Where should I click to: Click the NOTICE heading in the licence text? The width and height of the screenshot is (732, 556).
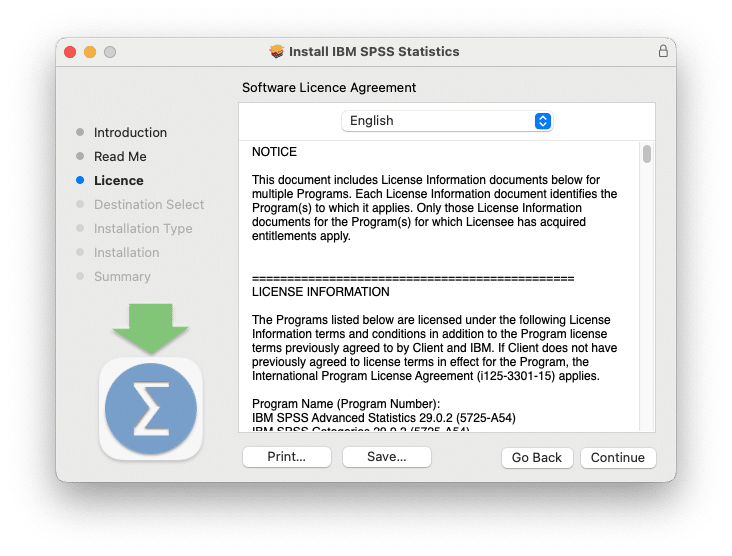coord(274,152)
